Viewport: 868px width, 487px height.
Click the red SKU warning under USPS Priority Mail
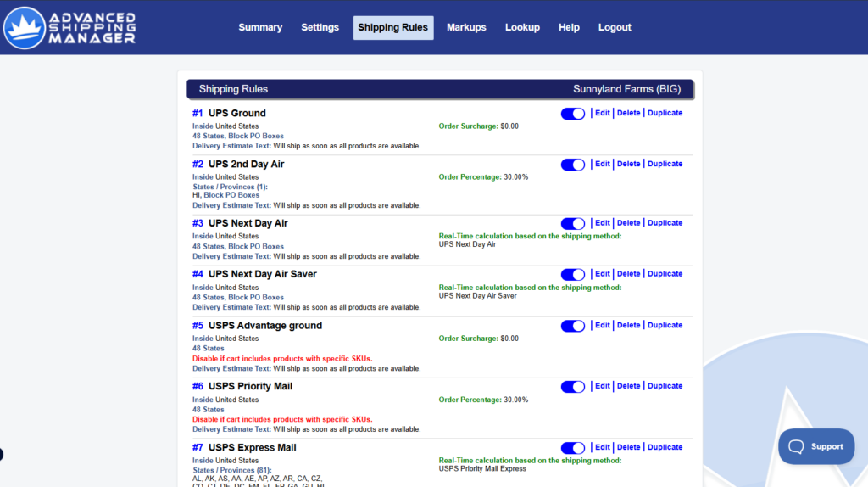(282, 419)
